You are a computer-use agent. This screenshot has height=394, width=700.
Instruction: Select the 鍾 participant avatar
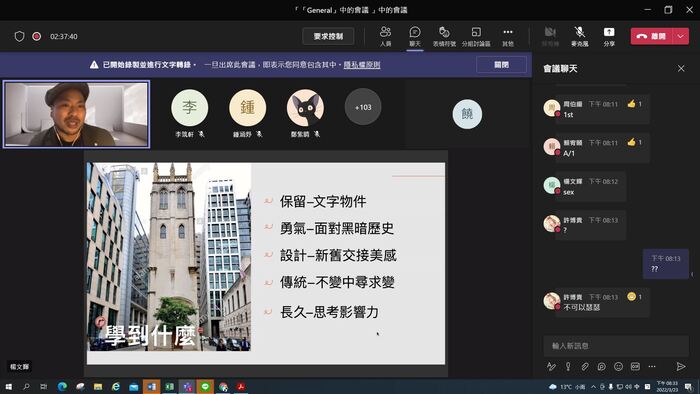point(247,108)
